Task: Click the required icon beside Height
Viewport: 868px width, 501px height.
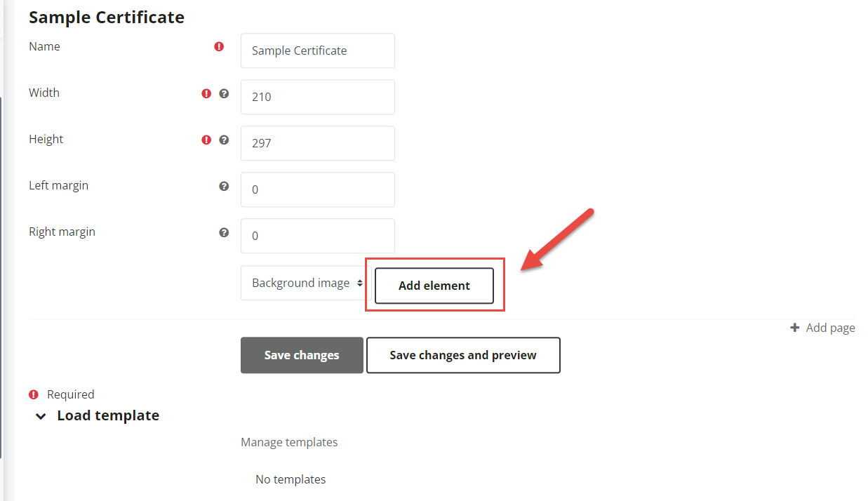Action: [206, 140]
